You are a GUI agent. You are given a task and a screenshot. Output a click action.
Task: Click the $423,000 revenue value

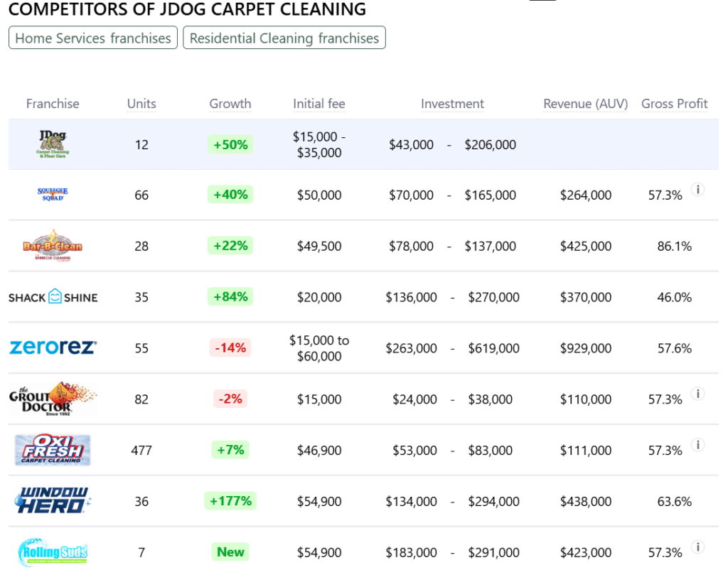point(586,552)
